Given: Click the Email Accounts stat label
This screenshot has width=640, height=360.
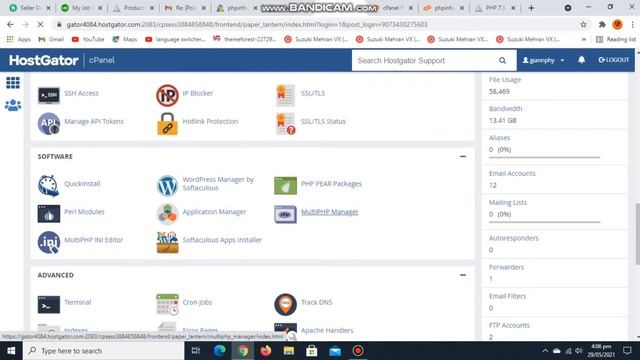Looking at the screenshot, I should (512, 173).
